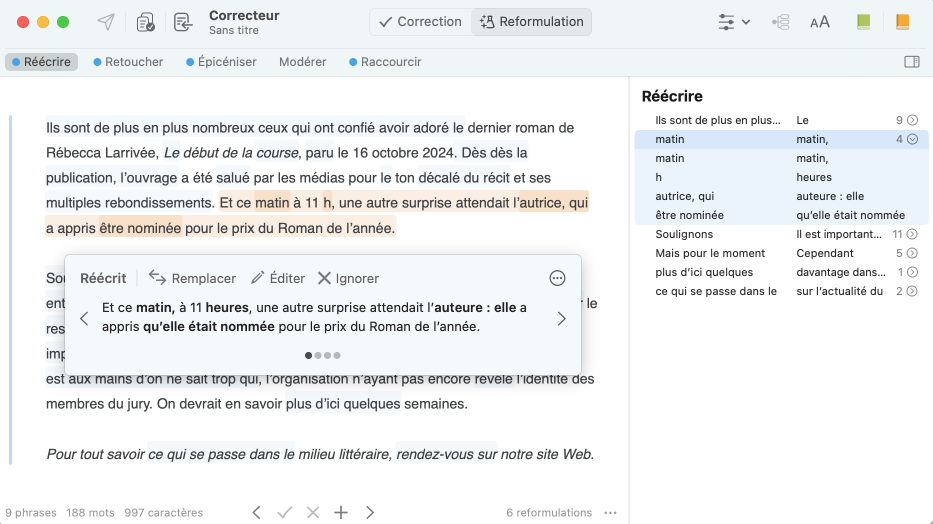Click the clipboard check icon in toolbar
Viewport: 933px width, 524px height.
pyautogui.click(x=145, y=22)
